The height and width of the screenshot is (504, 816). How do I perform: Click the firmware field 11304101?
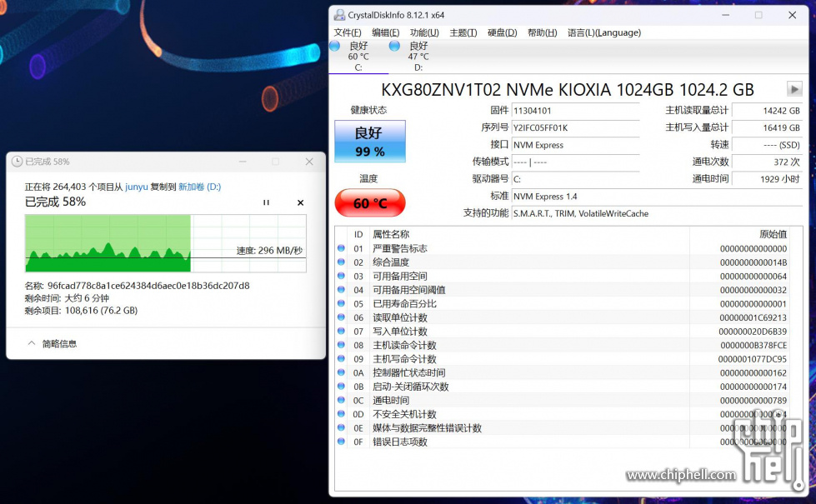576,111
